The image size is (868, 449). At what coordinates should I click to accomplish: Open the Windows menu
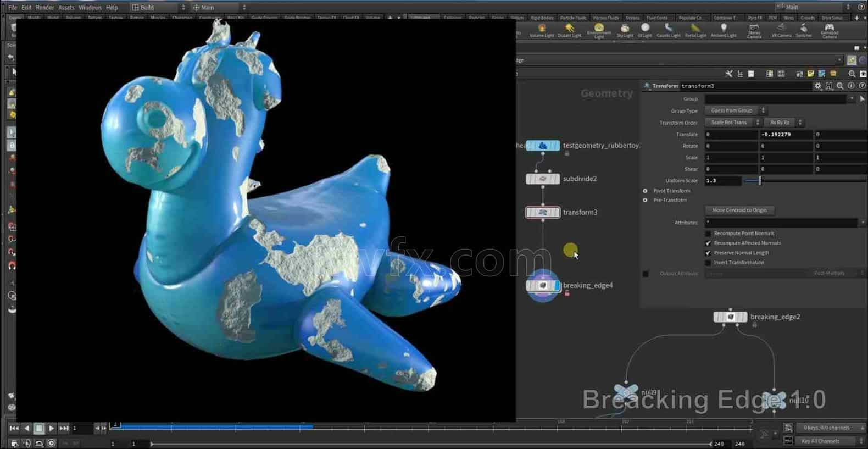coord(90,8)
